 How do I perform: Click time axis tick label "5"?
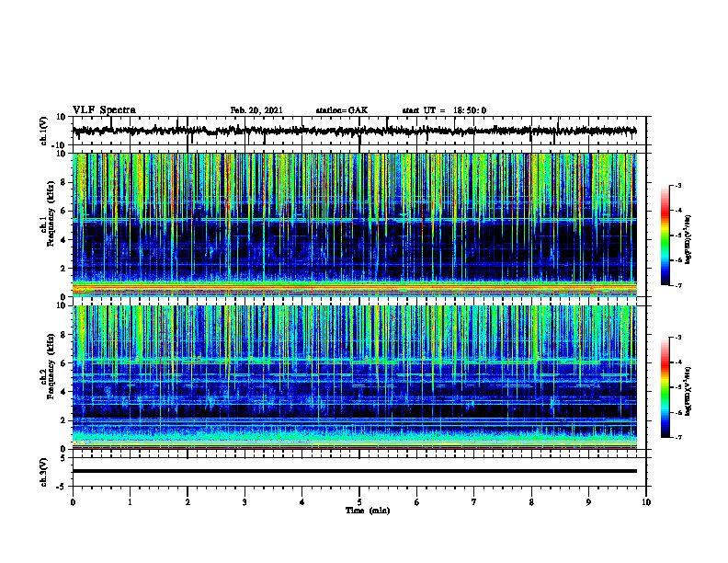click(x=359, y=502)
